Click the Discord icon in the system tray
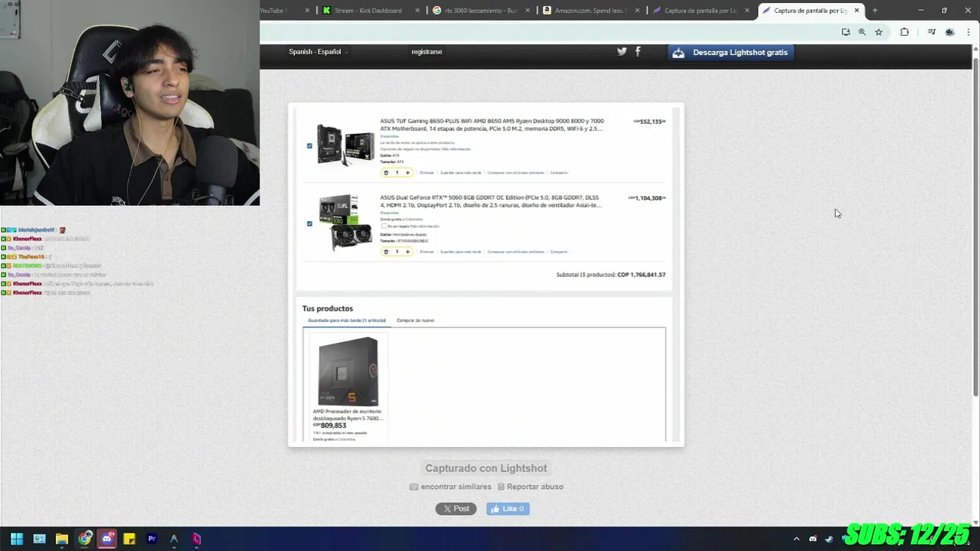This screenshot has height=551, width=980. tap(813, 539)
